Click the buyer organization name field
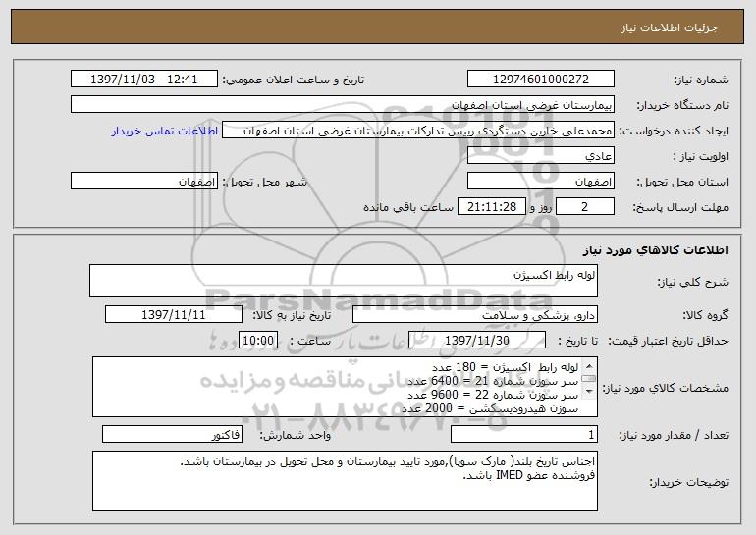Image resolution: width=756 pixels, height=535 pixels. coord(343,104)
